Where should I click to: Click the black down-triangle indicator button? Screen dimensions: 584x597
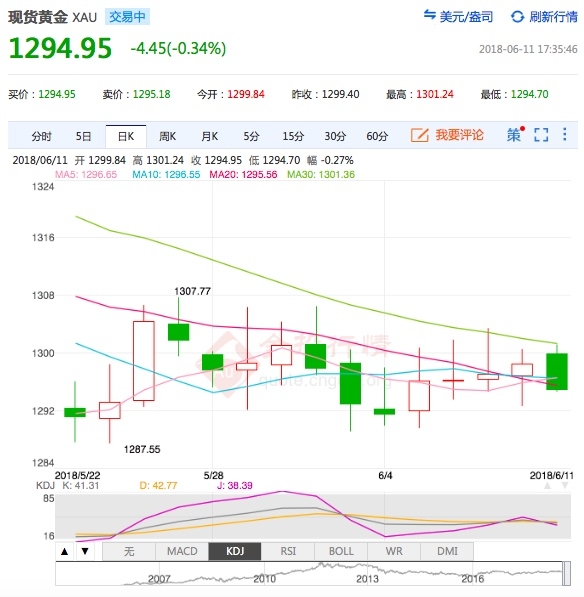click(85, 551)
